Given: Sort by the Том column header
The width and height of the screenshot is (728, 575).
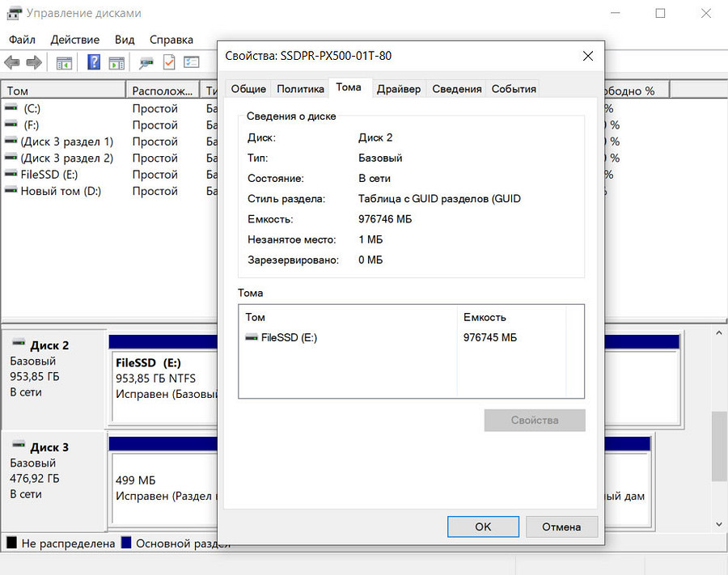Looking at the screenshot, I should [x=64, y=91].
